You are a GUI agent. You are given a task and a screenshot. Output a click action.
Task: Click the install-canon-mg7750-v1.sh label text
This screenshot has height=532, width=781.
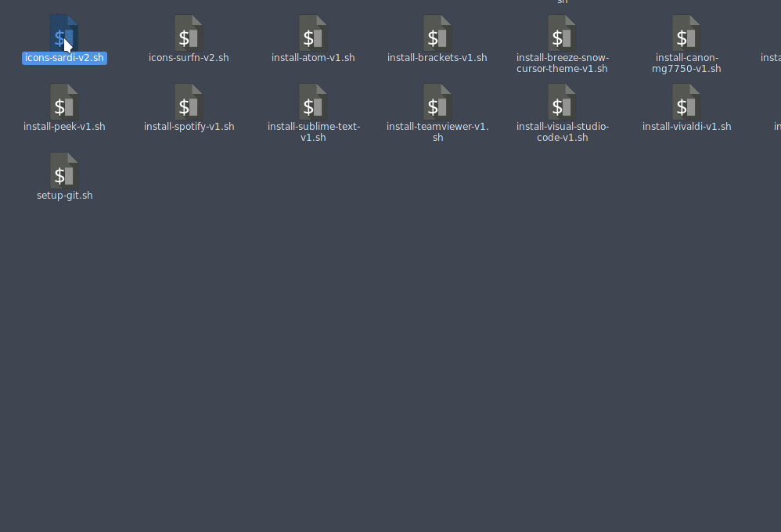point(687,63)
